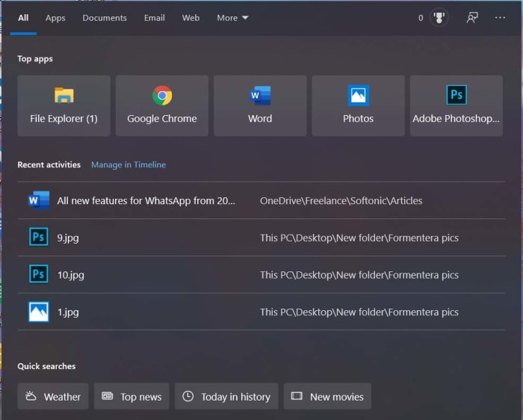Select the Web search tab
Image resolution: width=523 pixels, height=420 pixels.
pos(191,18)
